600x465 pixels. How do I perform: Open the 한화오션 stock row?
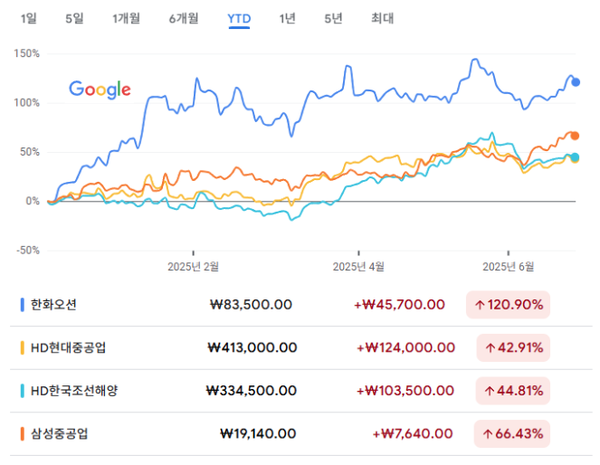click(x=54, y=304)
